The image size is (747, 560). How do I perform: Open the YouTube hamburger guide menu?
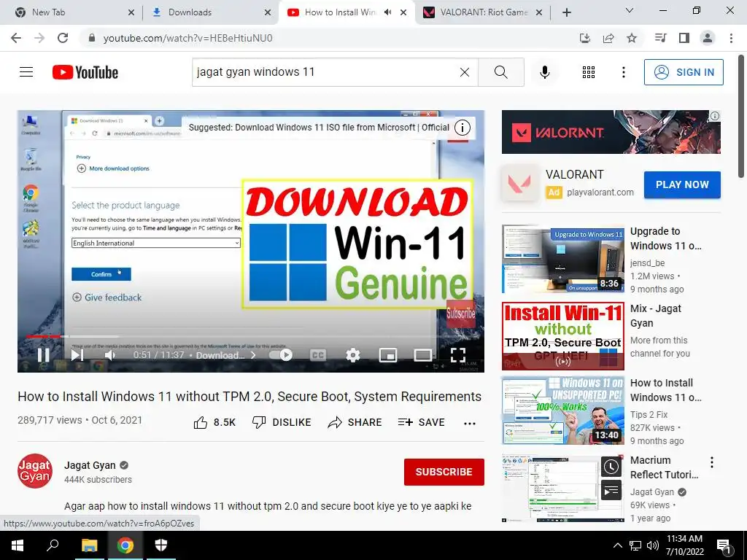(26, 72)
